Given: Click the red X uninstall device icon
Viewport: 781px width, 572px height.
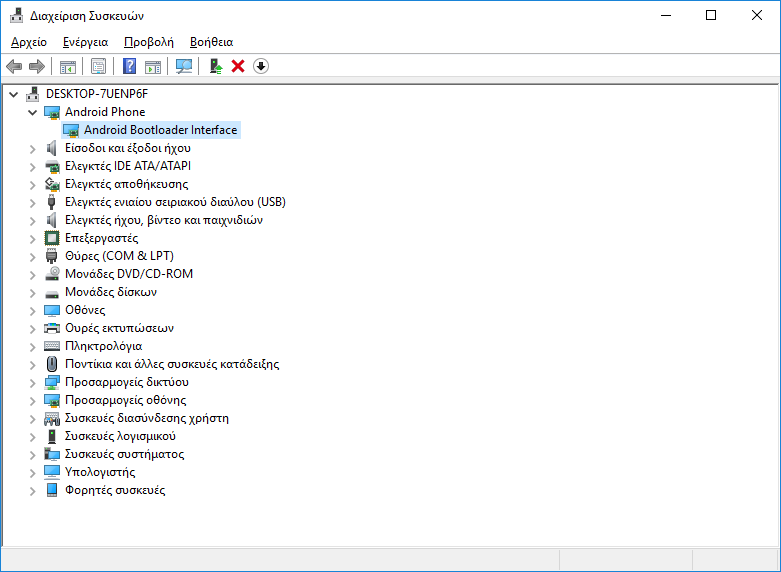Looking at the screenshot, I should pos(238,66).
